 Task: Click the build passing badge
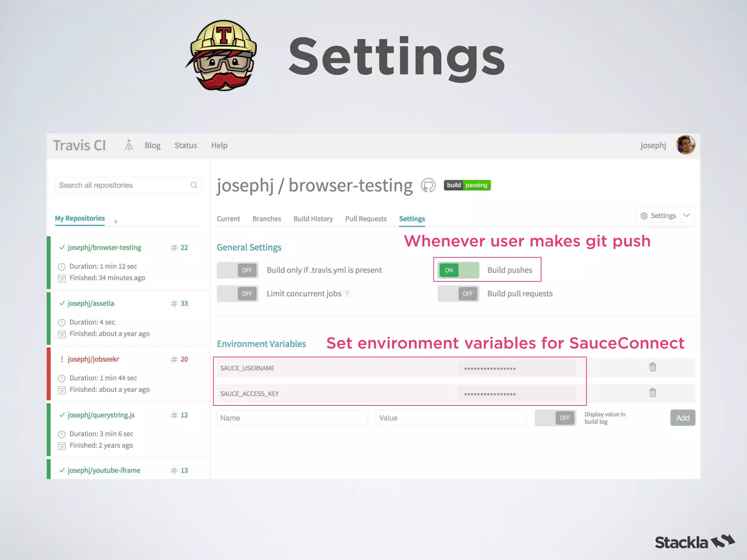[x=467, y=185]
